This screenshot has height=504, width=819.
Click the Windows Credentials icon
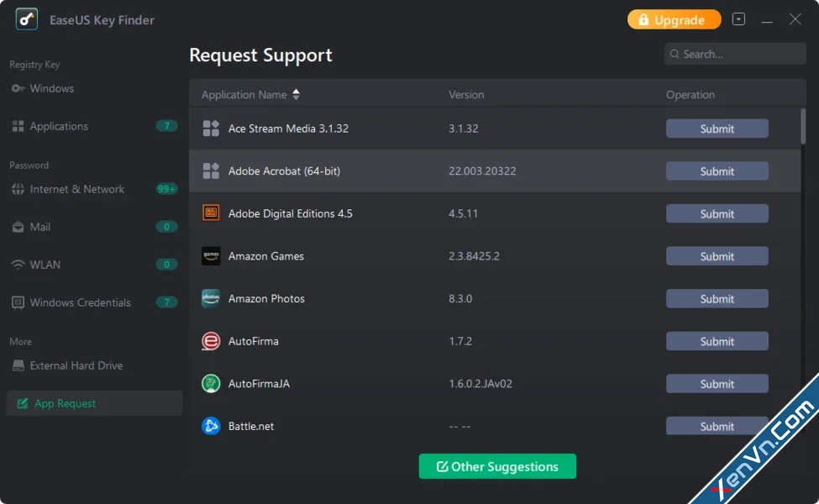tap(18, 302)
